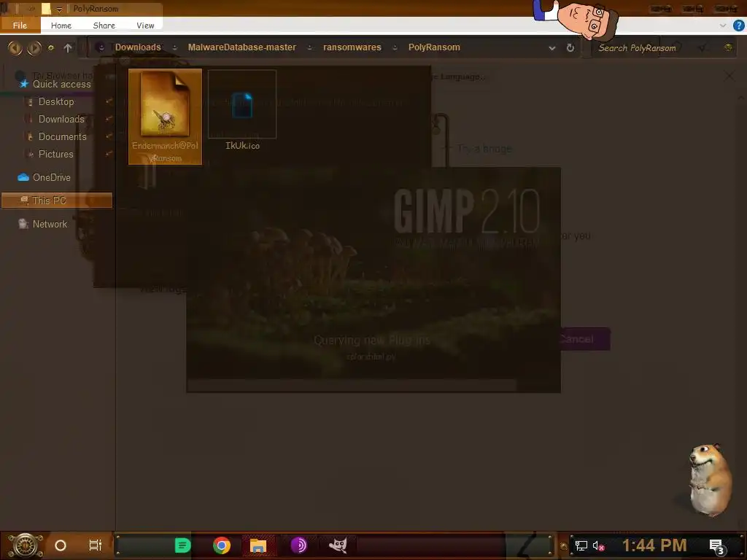Click the Cancel button in the background dialog
The height and width of the screenshot is (560, 747).
point(584,339)
